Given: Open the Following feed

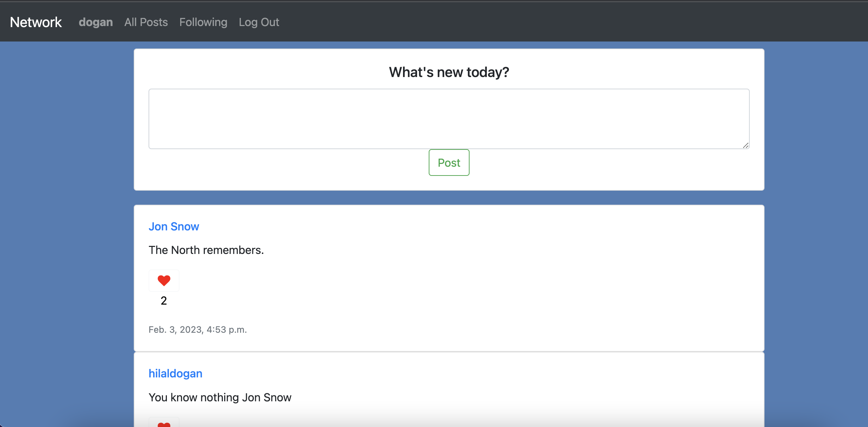Looking at the screenshot, I should [203, 22].
